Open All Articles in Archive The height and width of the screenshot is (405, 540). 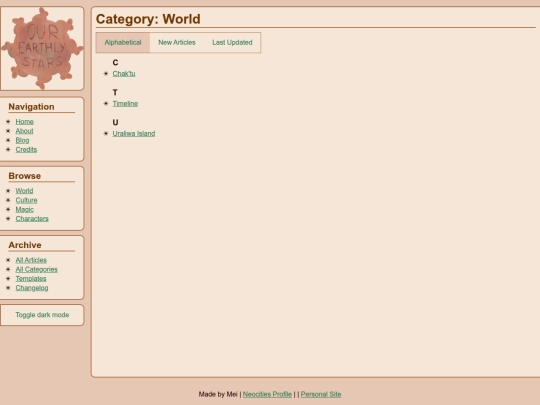[x=31, y=260]
